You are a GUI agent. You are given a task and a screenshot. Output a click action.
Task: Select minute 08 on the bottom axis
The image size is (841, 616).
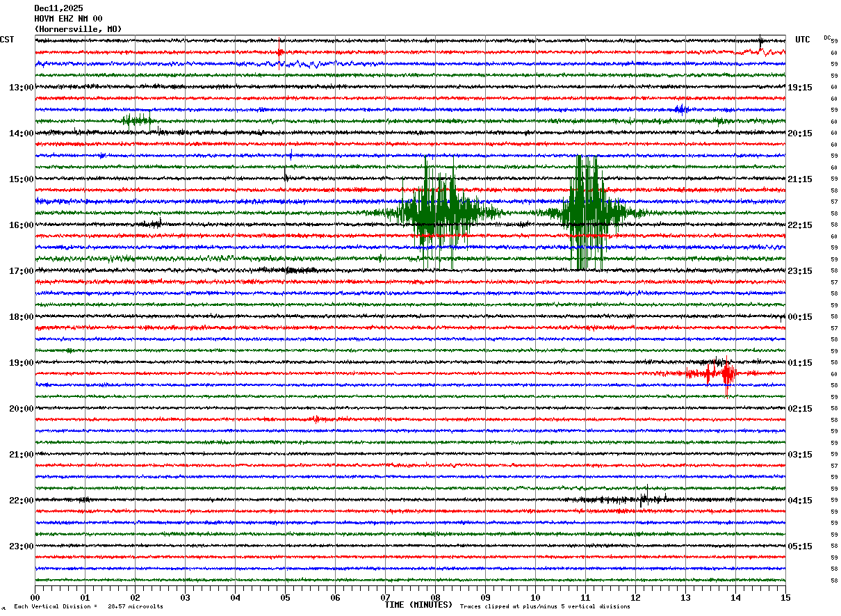pos(435,597)
